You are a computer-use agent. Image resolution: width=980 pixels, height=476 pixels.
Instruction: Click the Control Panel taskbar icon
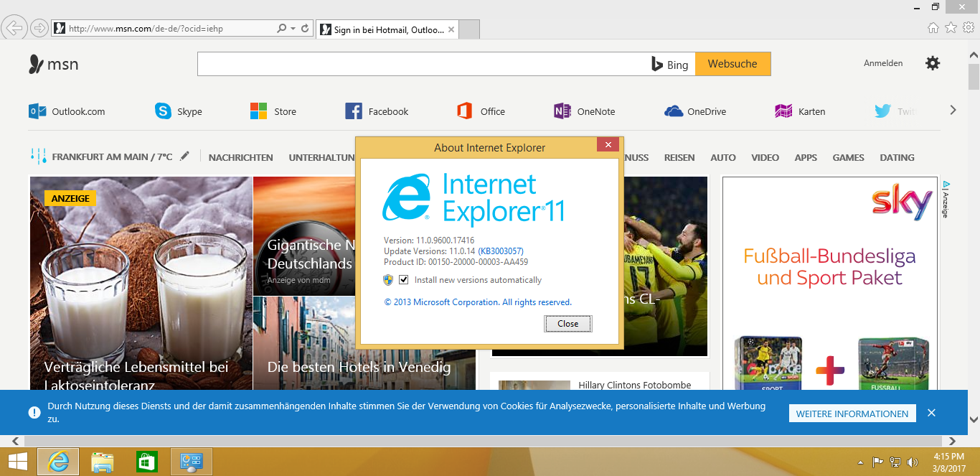192,462
